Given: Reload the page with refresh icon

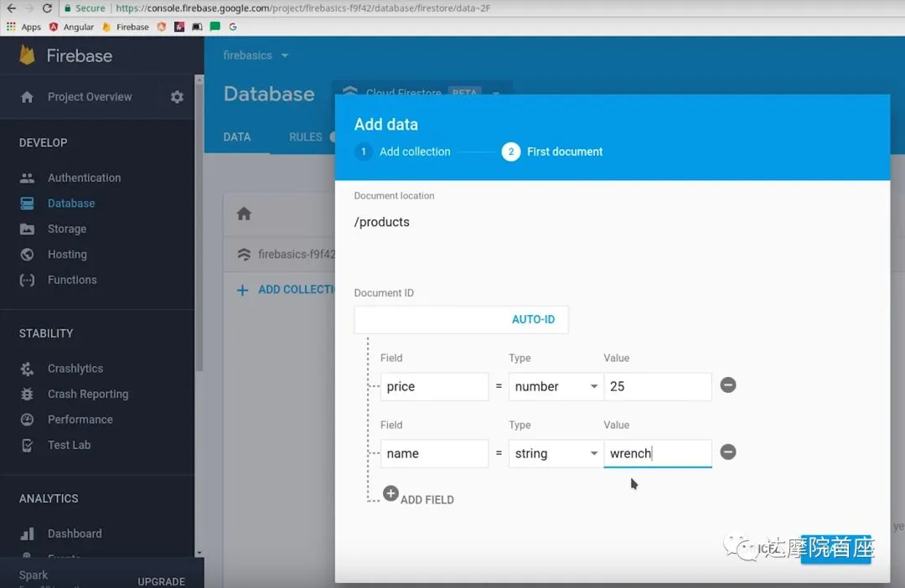Looking at the screenshot, I should (x=47, y=8).
